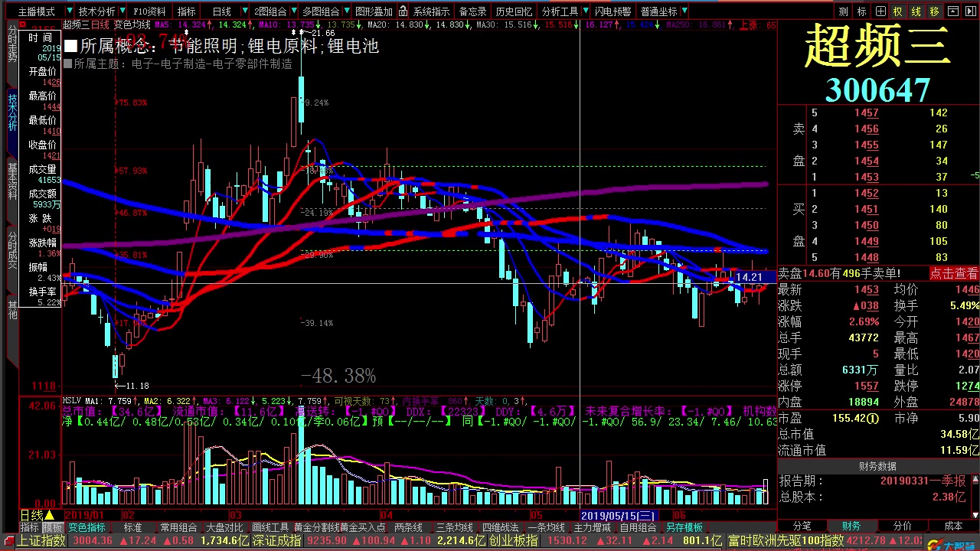Toggle the 移 move mode button
980x551 pixels.
pos(934,11)
